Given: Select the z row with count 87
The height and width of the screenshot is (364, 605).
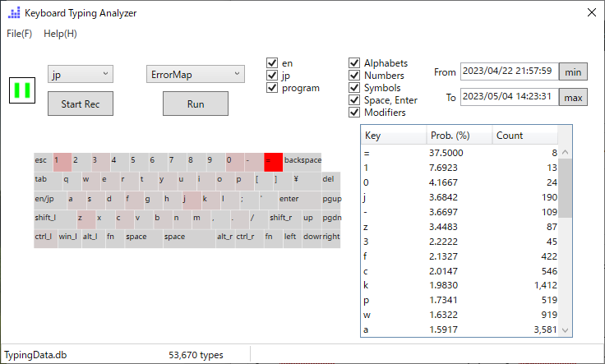Looking at the screenshot, I should point(460,227).
